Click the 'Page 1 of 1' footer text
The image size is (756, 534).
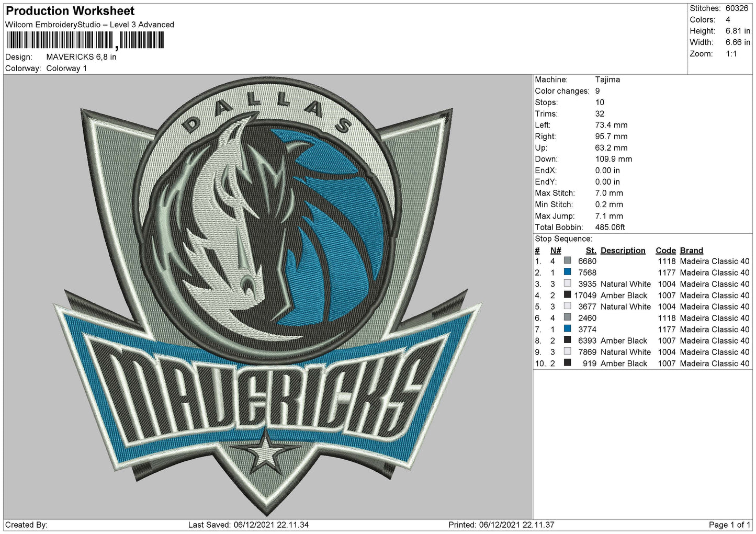click(729, 525)
